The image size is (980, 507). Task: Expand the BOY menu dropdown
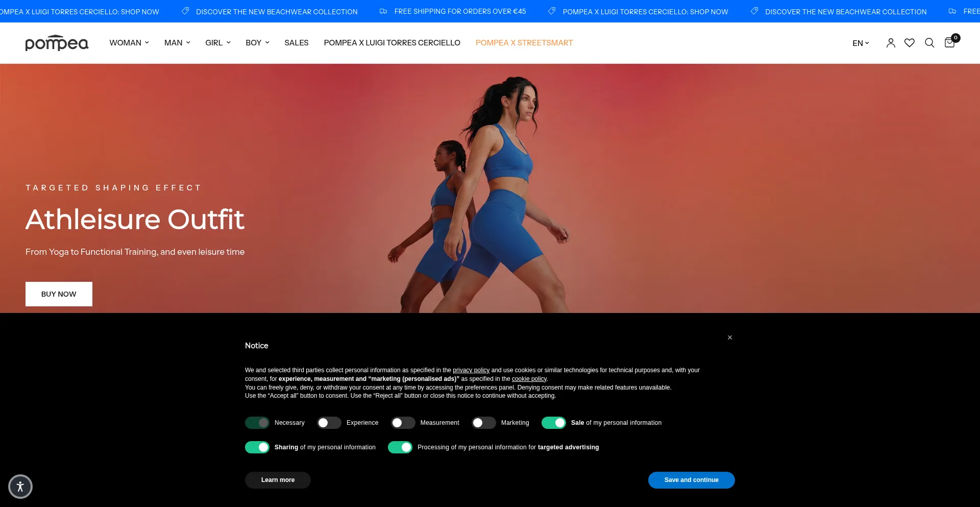point(257,43)
